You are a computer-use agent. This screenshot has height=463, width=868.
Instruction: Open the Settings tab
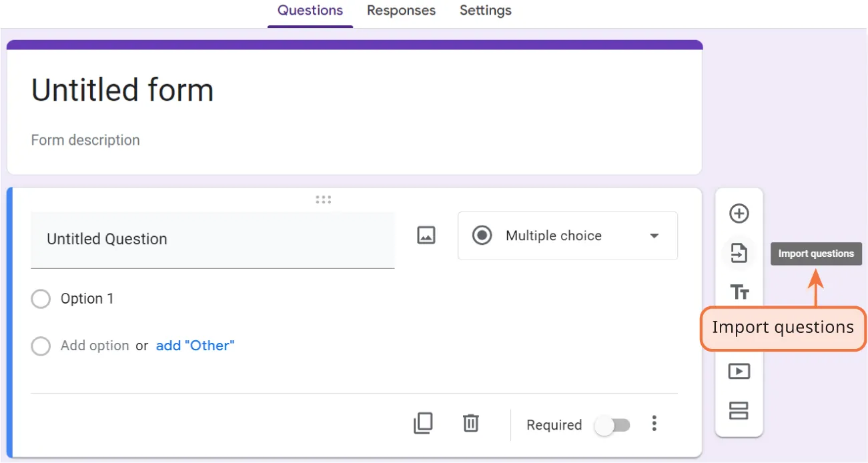pyautogui.click(x=485, y=10)
